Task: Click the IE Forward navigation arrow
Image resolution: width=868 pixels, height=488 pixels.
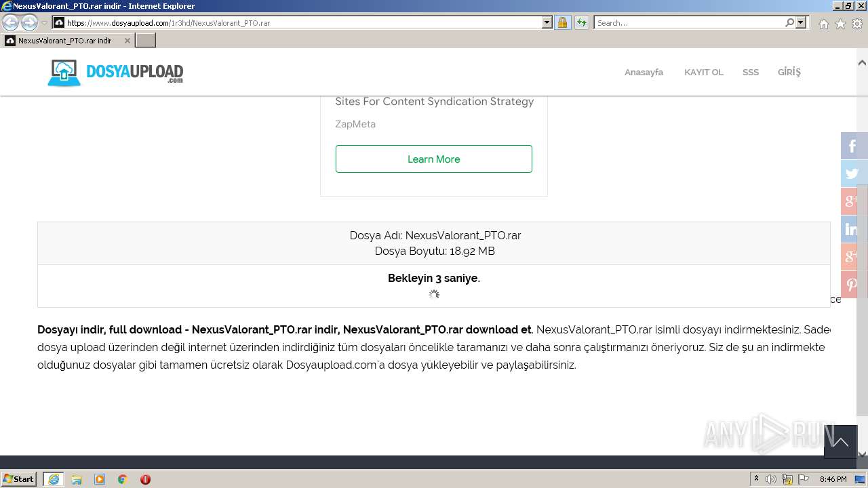Action: point(29,22)
